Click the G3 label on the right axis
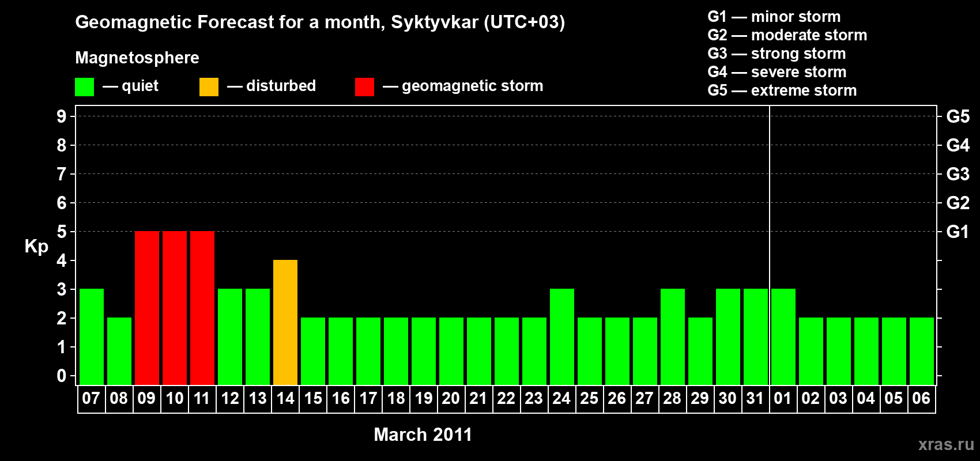Screen dimensions: 980x461 tap(958, 174)
